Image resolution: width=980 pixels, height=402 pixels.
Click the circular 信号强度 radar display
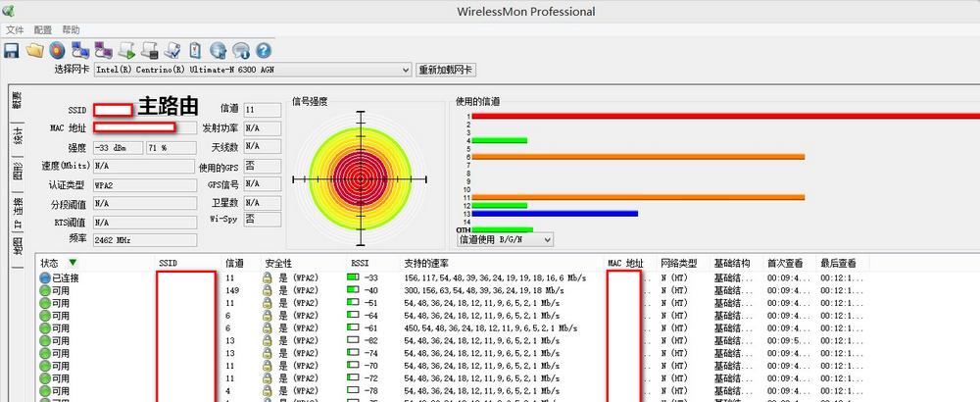361,178
